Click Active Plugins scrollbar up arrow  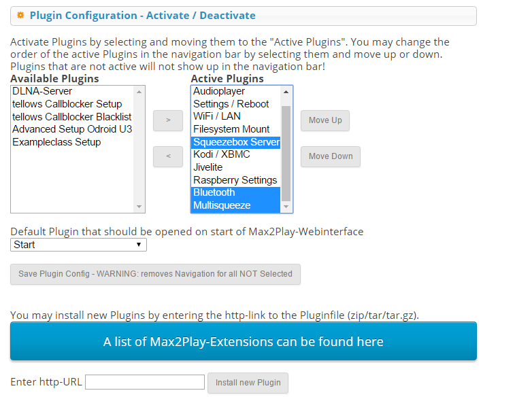tap(286, 92)
